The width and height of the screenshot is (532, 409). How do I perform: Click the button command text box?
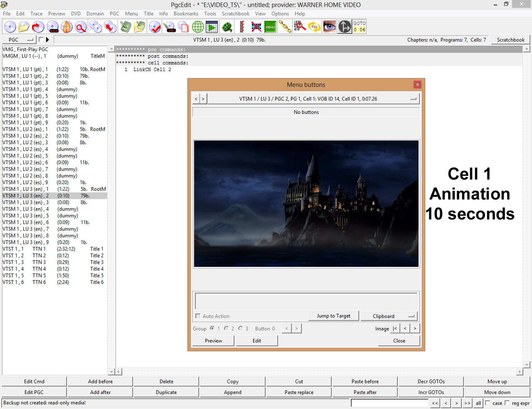306,301
